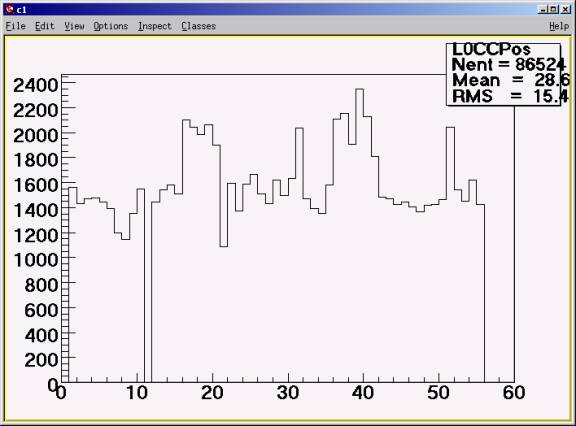Open the Edit menu
Image resolution: width=576 pixels, height=426 pixels.
click(44, 26)
